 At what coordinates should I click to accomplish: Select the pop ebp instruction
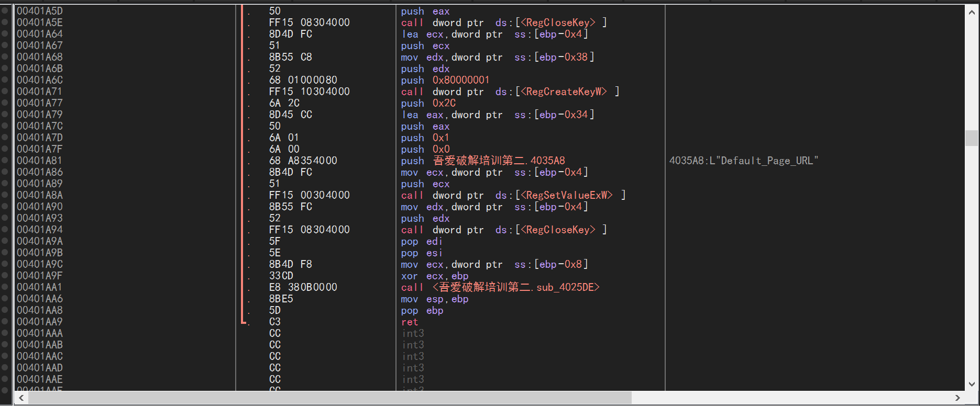[422, 310]
